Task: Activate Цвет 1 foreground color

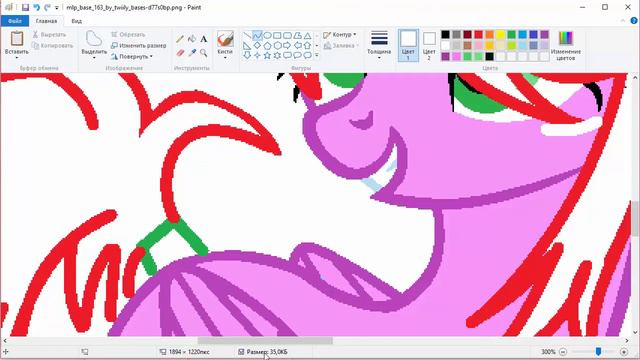Action: [x=408, y=45]
